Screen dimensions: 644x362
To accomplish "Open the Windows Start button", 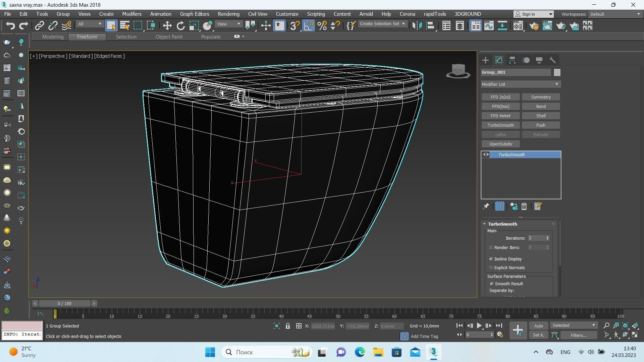I will pos(210,352).
